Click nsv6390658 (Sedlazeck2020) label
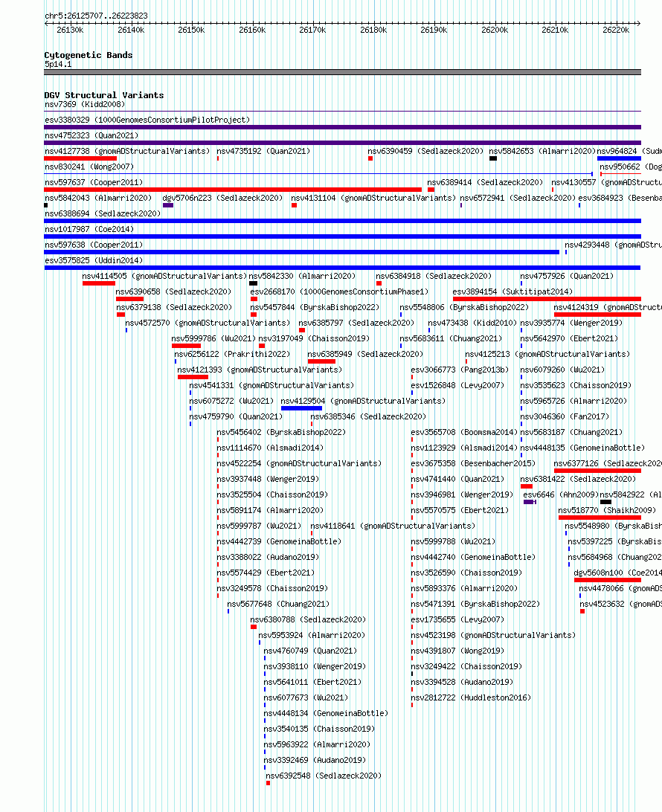Viewport: 662px width, 812px height. pos(173,291)
